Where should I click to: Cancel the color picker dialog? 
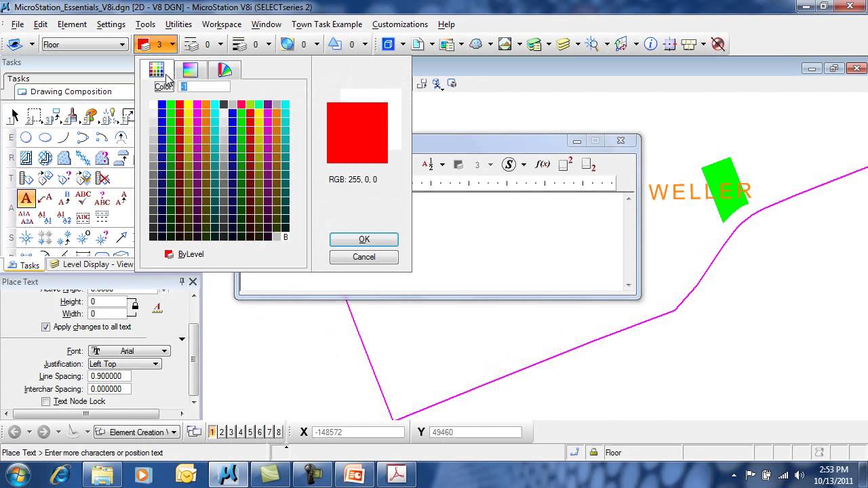(364, 257)
